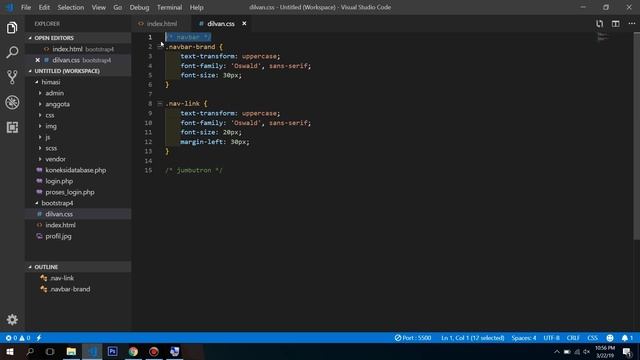Screen dimensions: 640x360
Task: Open the Windows Action Center
Action: click(x=627, y=352)
